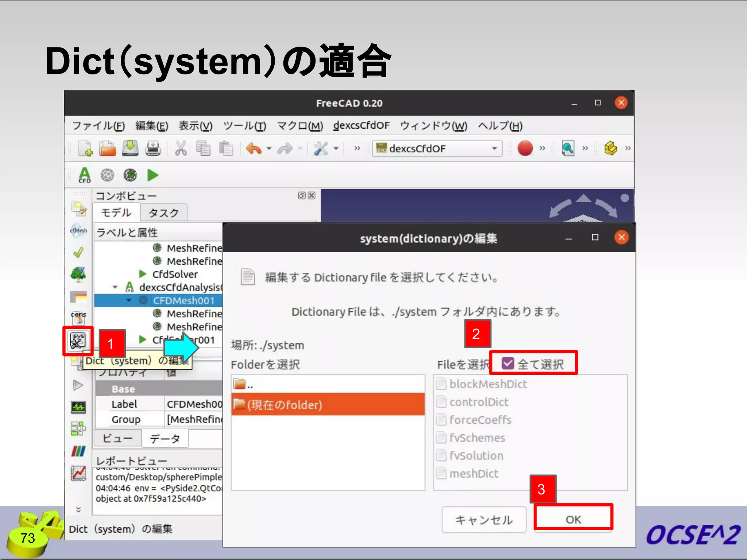Click the tree sidebar icon
Image resolution: width=747 pixels, height=560 pixels.
point(78,274)
